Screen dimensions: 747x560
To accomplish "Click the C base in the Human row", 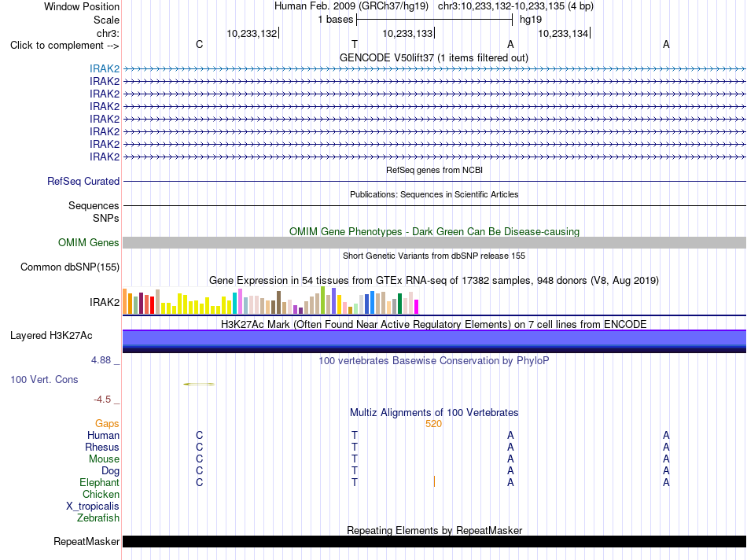I will (199, 435).
